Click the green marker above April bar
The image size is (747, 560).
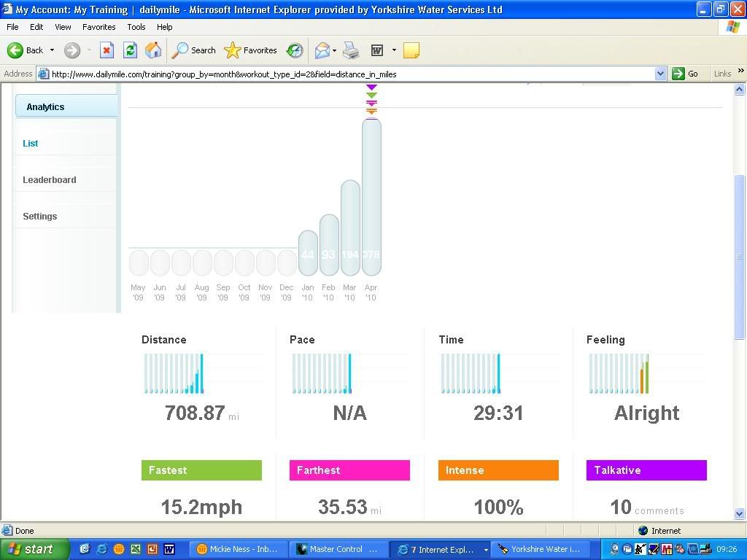tap(371, 96)
